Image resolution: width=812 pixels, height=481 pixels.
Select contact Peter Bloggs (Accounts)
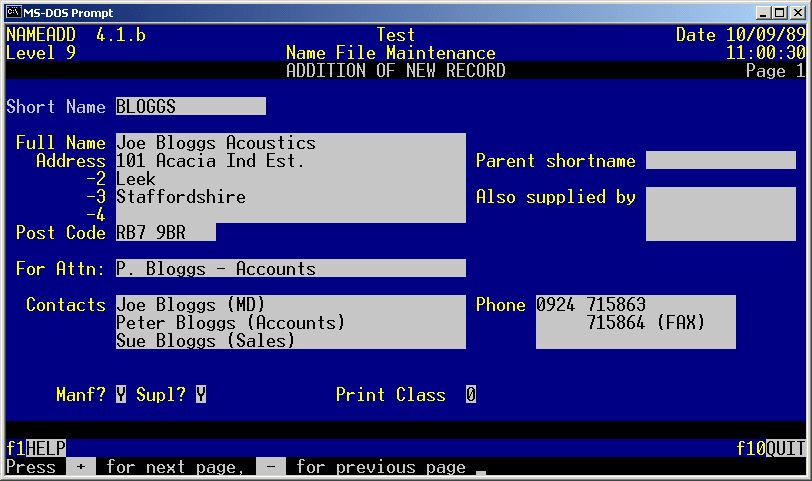coord(230,323)
